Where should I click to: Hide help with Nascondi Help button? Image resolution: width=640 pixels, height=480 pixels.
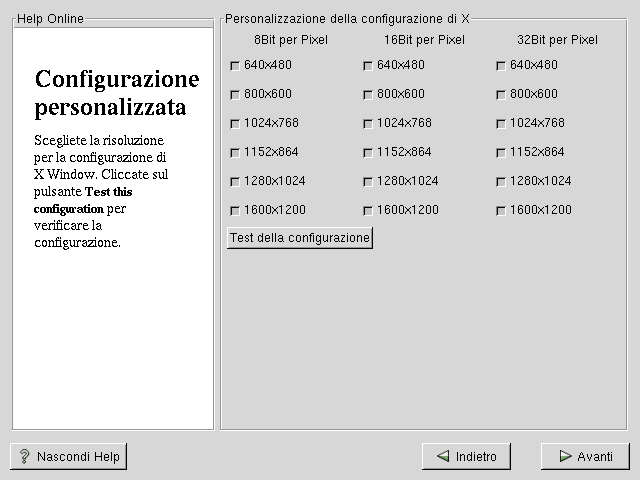coord(69,456)
